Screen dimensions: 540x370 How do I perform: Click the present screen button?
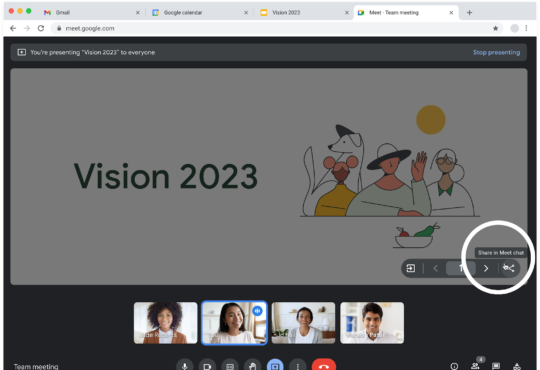click(x=275, y=365)
